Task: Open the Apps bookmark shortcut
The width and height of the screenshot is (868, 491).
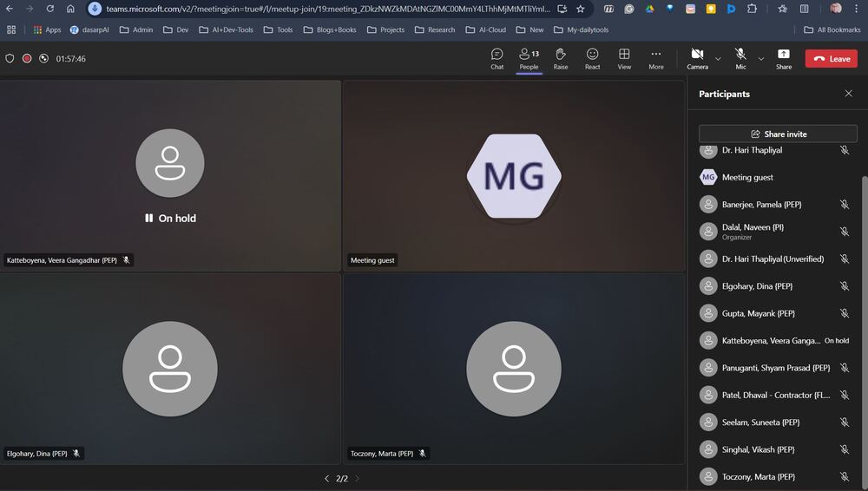Action: pyautogui.click(x=47, y=29)
